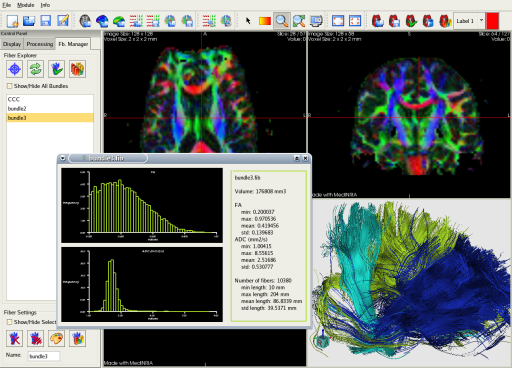The width and height of the screenshot is (512, 368).
Task: Click the Number of fibers: 10380 text
Action: [x=263, y=281]
